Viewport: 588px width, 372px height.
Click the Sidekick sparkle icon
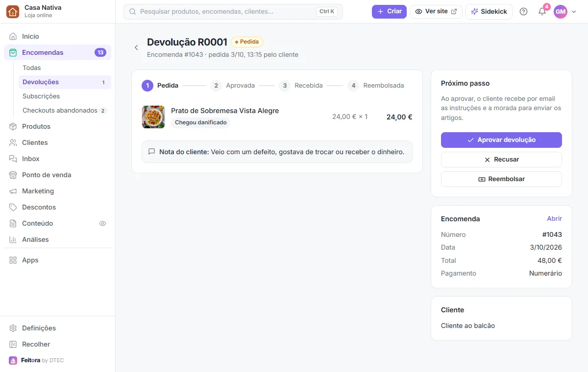coord(474,11)
